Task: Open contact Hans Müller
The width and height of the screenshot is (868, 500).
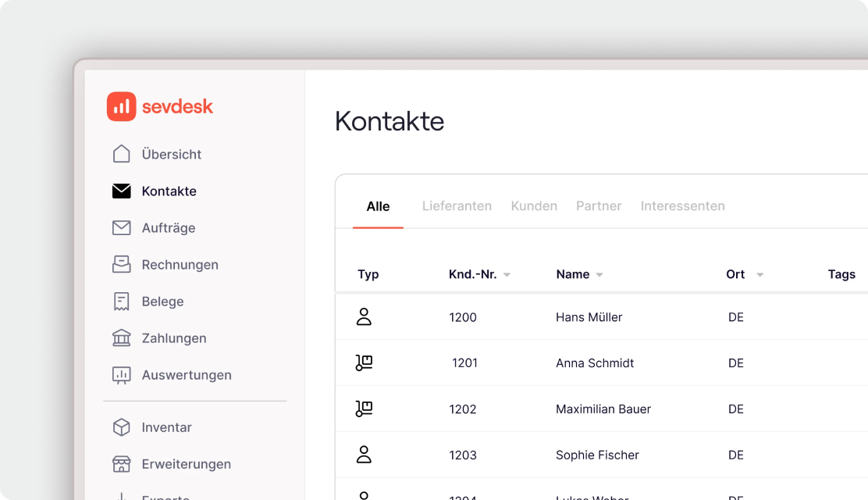Action: click(589, 317)
